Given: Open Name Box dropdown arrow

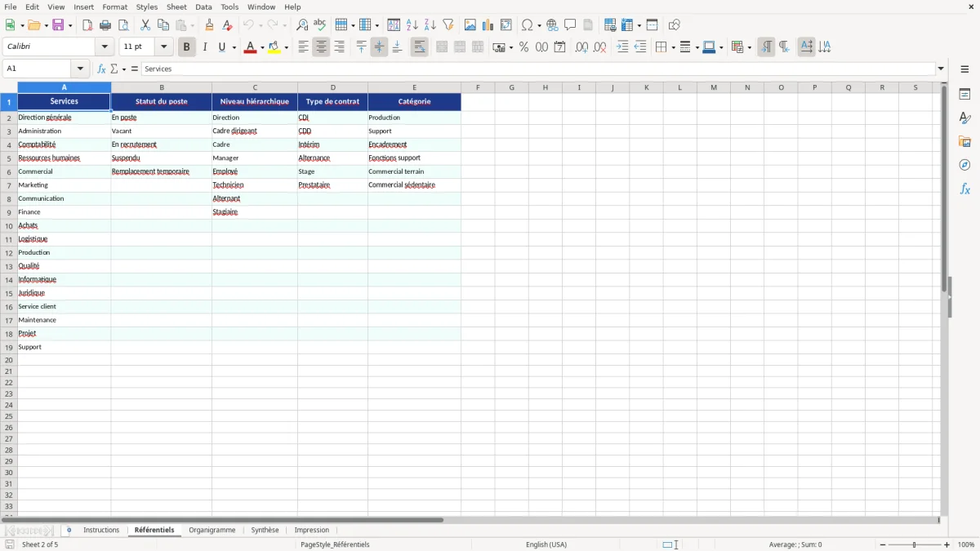Looking at the screenshot, I should pyautogui.click(x=81, y=69).
